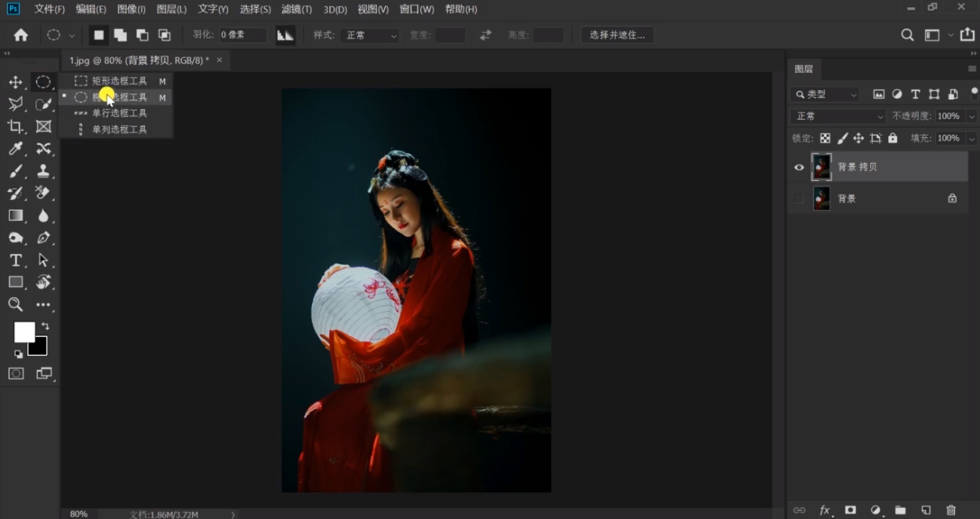Toggle anti-alias button in options bar
The height and width of the screenshot is (519, 980).
(285, 35)
